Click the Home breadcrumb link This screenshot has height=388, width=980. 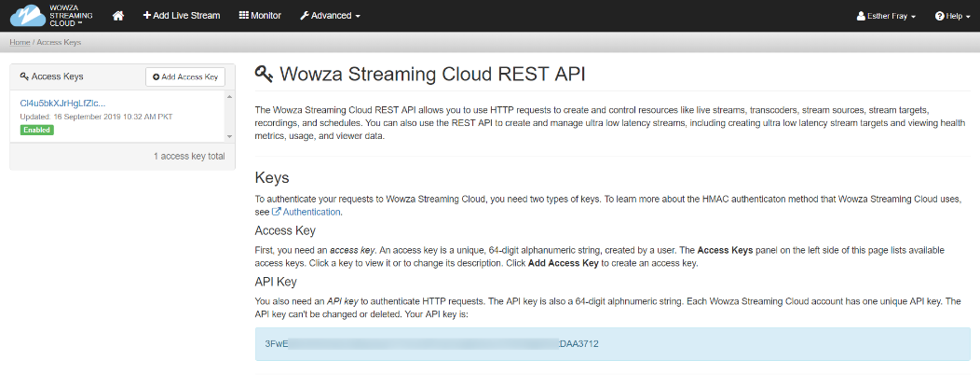pyautogui.click(x=19, y=43)
